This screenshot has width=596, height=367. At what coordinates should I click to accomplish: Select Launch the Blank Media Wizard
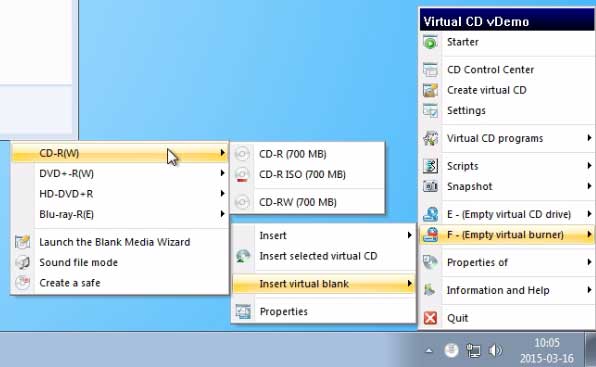(120, 242)
